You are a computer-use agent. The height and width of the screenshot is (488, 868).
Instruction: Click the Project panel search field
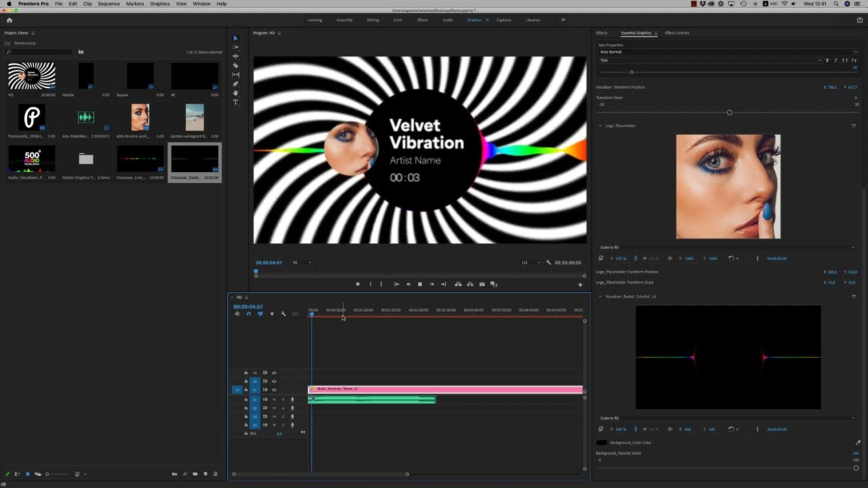pos(39,52)
